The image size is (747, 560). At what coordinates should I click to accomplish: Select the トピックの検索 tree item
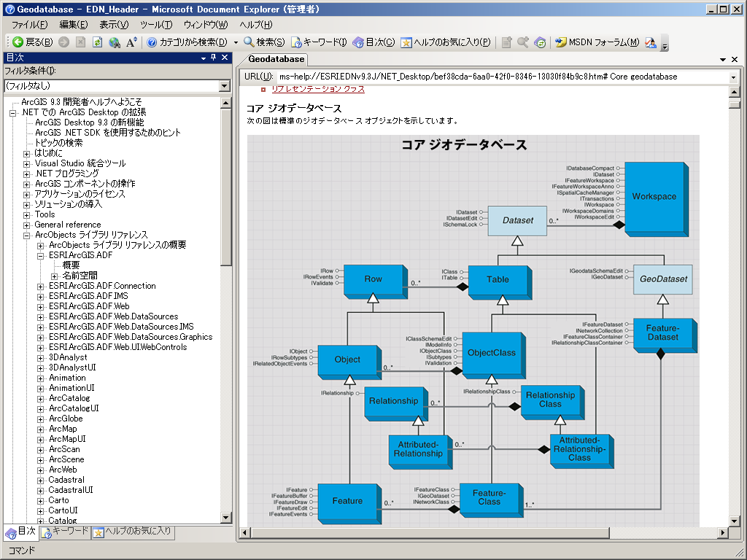pos(58,143)
